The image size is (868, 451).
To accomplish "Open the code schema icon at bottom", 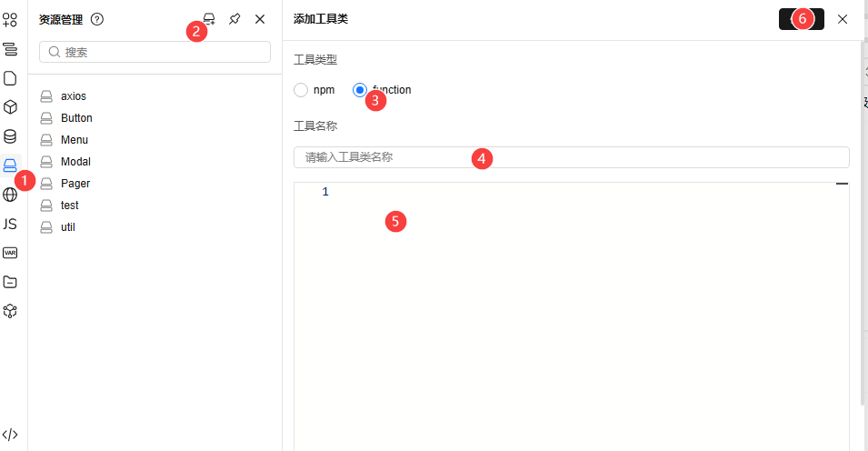I will [x=10, y=435].
